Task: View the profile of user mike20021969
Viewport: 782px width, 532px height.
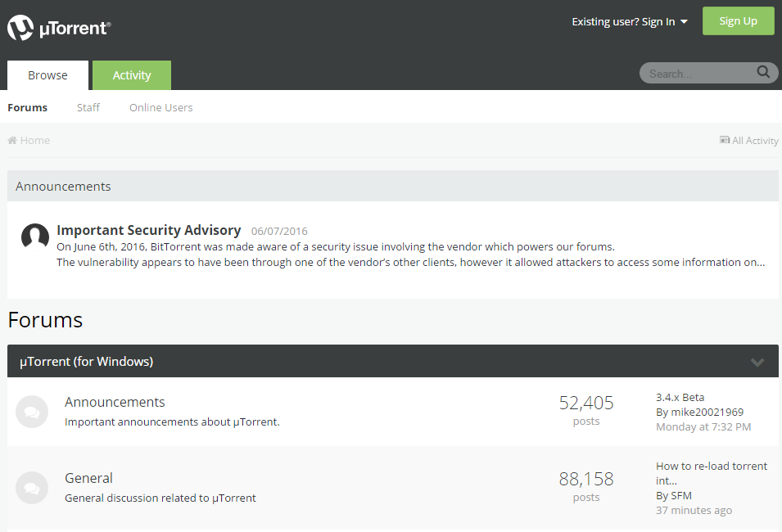Action: (707, 413)
